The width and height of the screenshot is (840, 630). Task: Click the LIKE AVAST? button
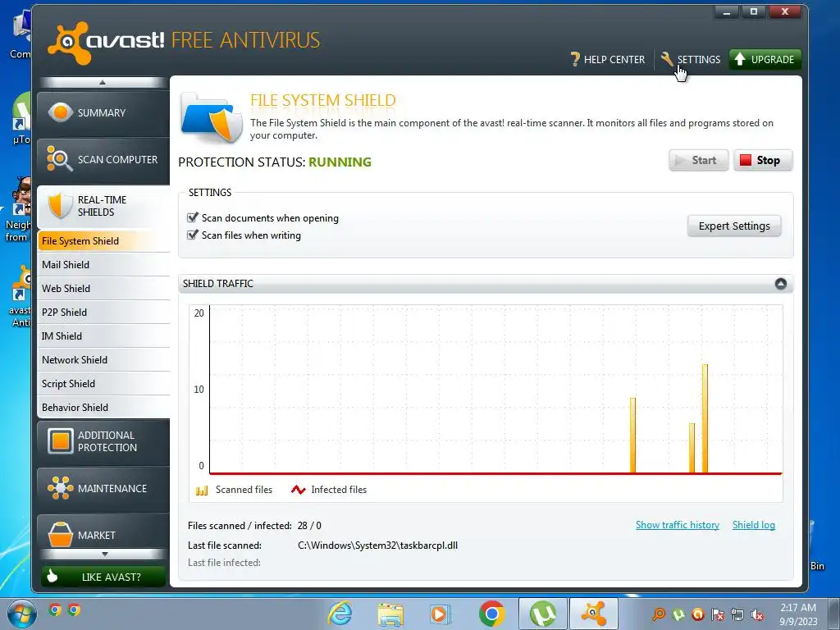coord(103,577)
